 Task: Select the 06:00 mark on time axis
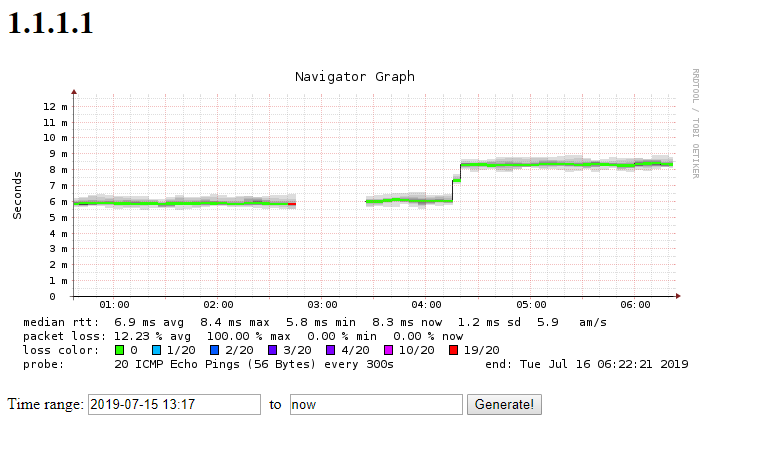[x=636, y=305]
